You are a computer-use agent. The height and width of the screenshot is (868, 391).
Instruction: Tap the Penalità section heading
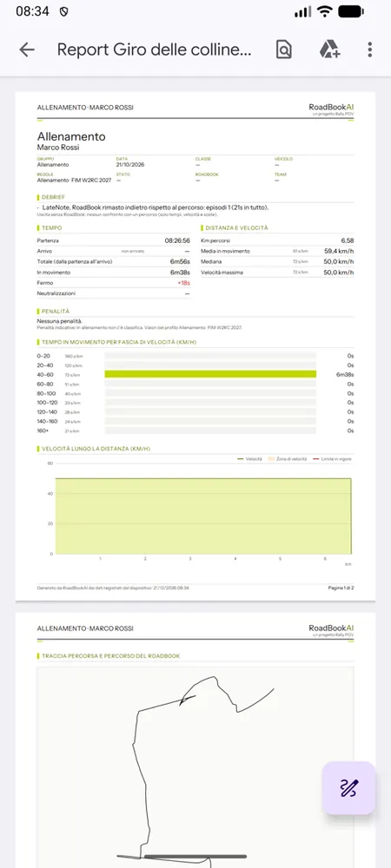[x=55, y=312]
